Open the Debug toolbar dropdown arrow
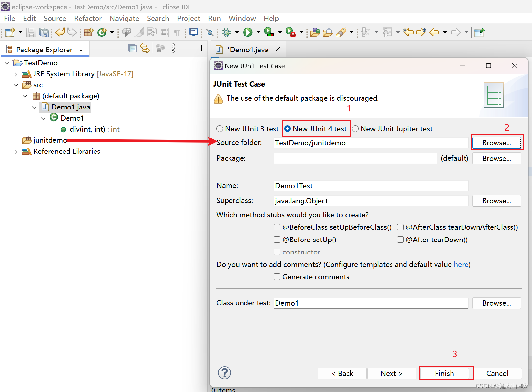The width and height of the screenshot is (532, 392). pyautogui.click(x=237, y=32)
